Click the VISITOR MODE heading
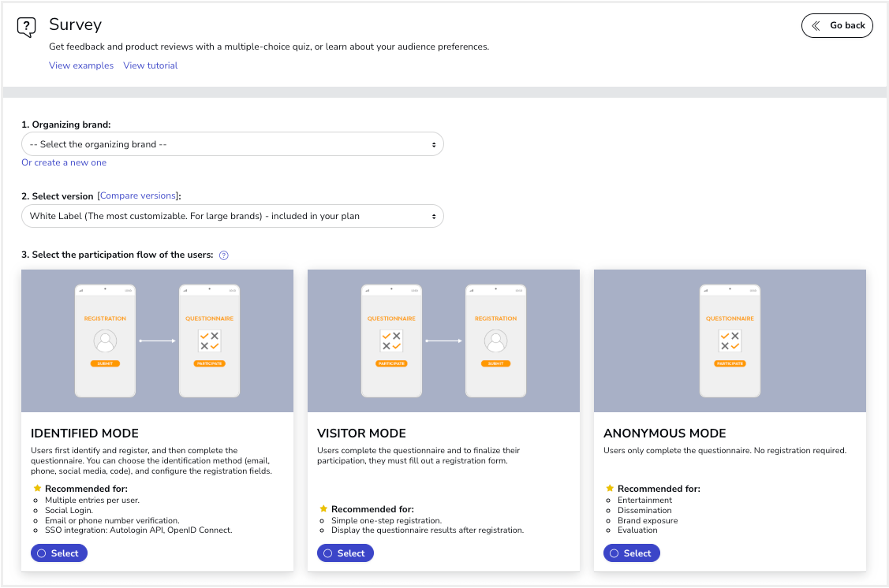The width and height of the screenshot is (889, 588). pyautogui.click(x=361, y=434)
